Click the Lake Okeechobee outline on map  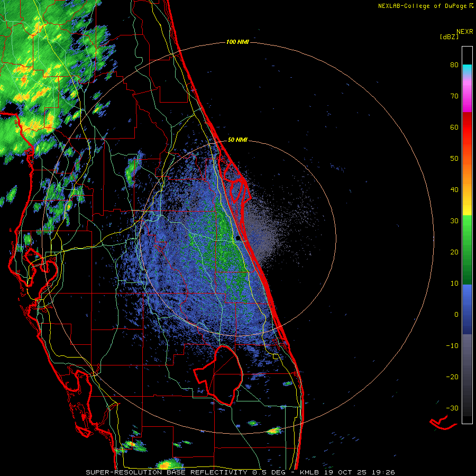(218, 375)
